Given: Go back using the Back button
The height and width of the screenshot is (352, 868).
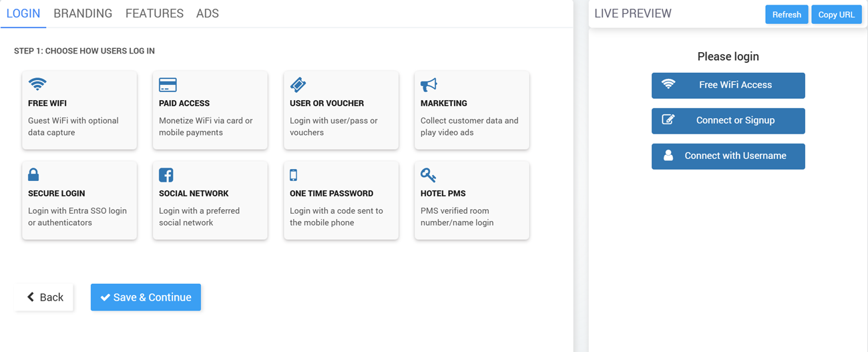Looking at the screenshot, I should 45,297.
